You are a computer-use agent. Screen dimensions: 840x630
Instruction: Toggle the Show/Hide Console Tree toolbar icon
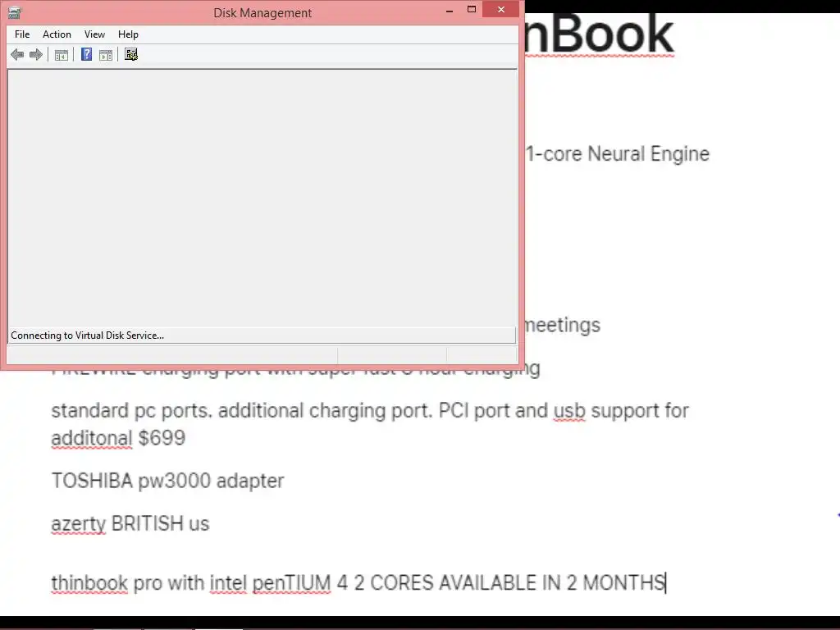point(62,55)
